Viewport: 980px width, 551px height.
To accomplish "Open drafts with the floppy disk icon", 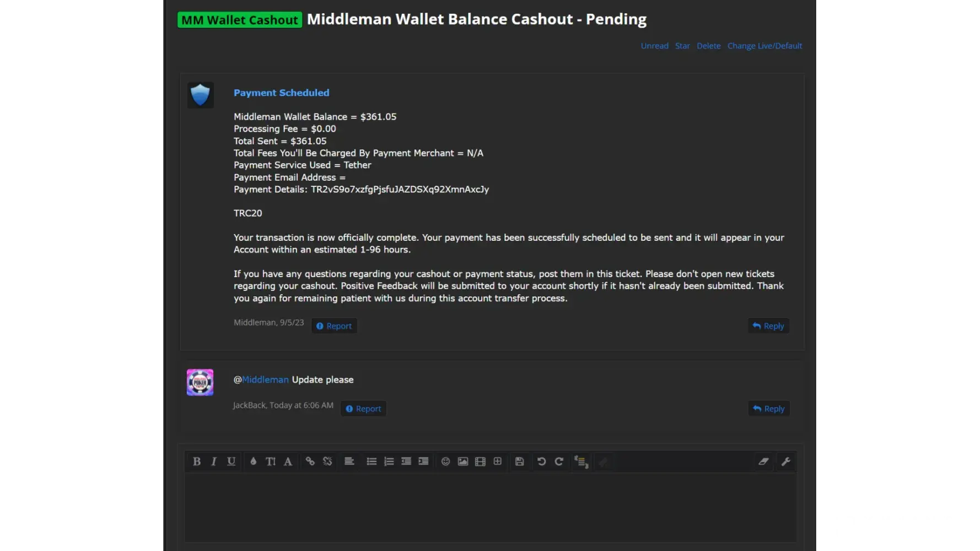I will pyautogui.click(x=520, y=462).
